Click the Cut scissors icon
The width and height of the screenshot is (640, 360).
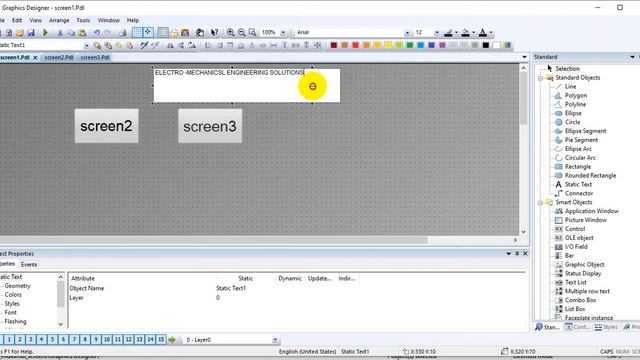click(x=60, y=33)
